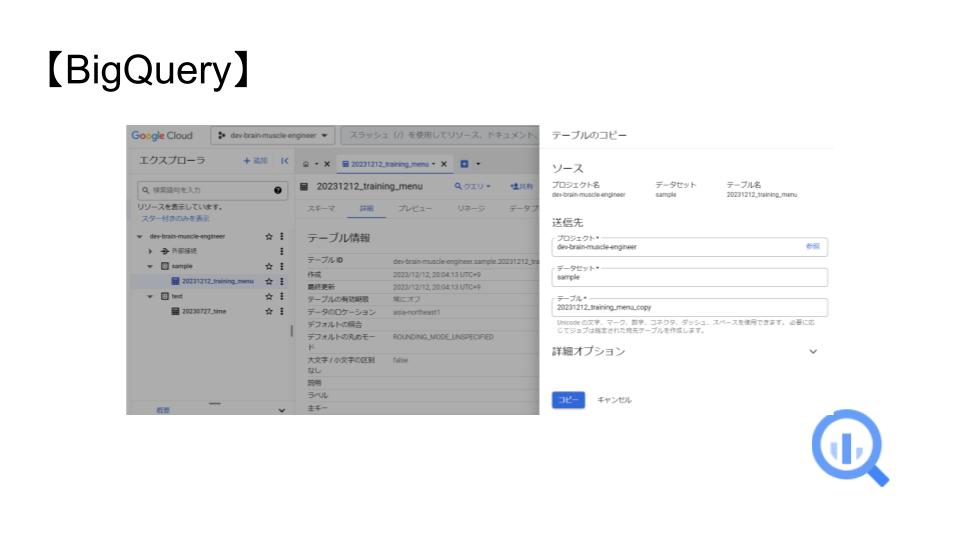The height and width of the screenshot is (540, 960).
Task: Switch to the リネージ tab
Action: [471, 208]
